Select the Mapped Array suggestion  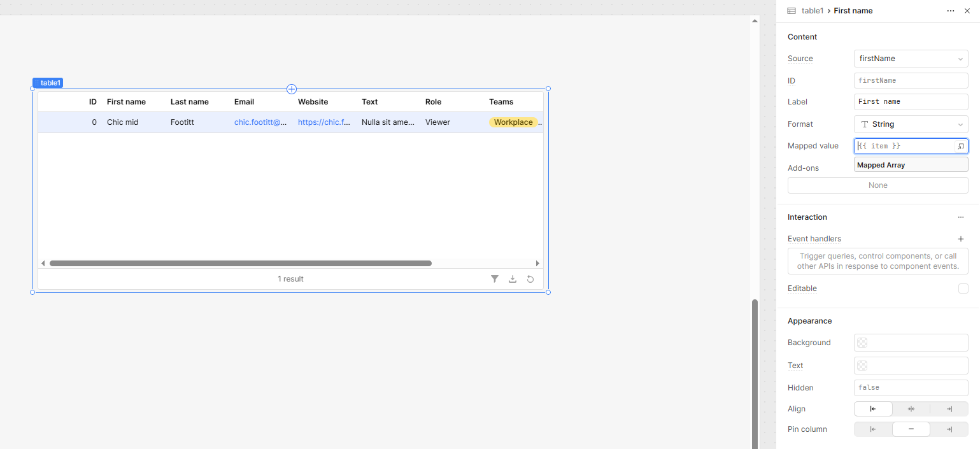click(911, 165)
